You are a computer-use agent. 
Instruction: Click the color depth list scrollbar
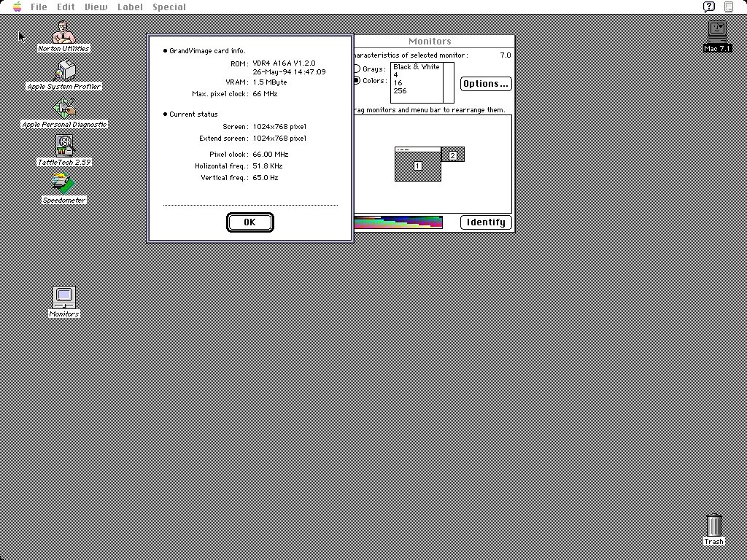pos(449,83)
